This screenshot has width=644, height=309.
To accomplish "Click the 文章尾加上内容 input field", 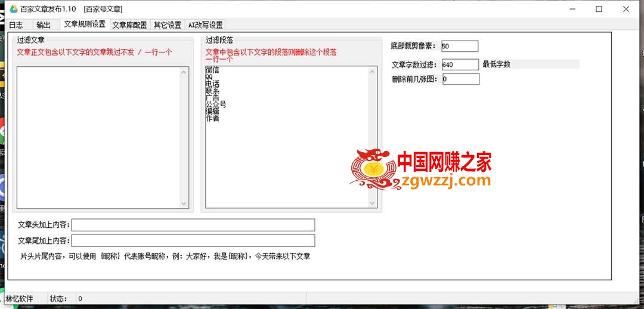I will pos(193,240).
